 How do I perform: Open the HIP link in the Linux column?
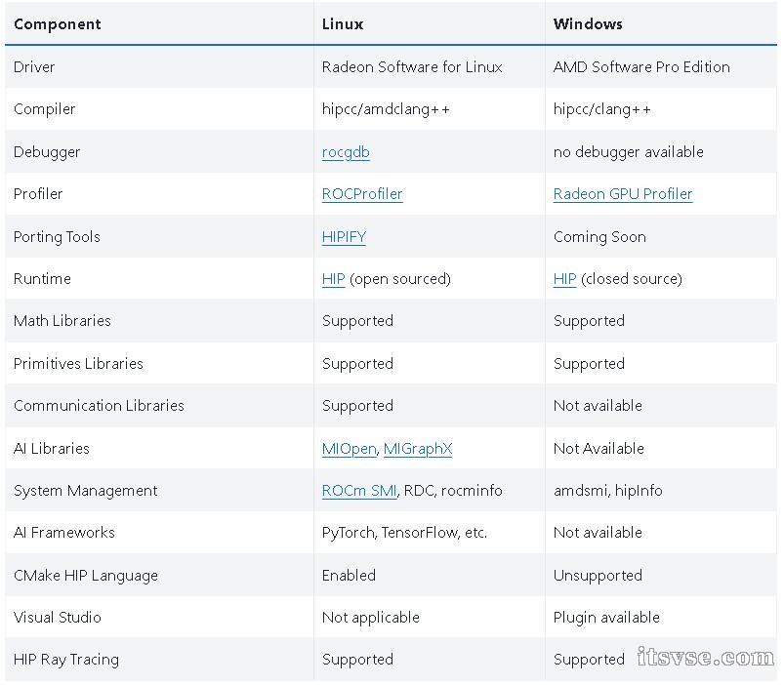point(334,279)
